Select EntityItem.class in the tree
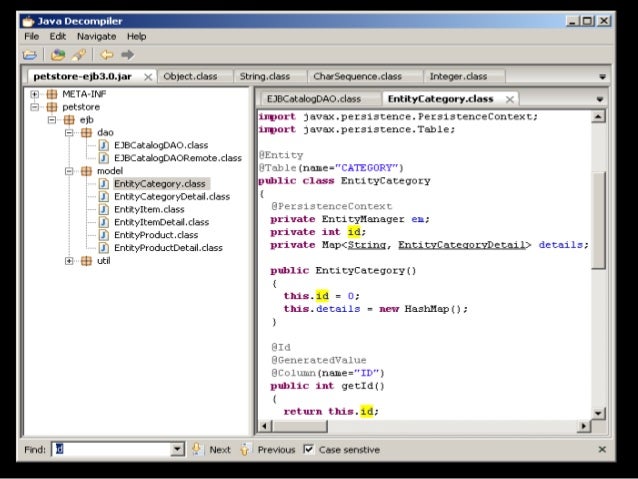This screenshot has width=638, height=479. [149, 209]
